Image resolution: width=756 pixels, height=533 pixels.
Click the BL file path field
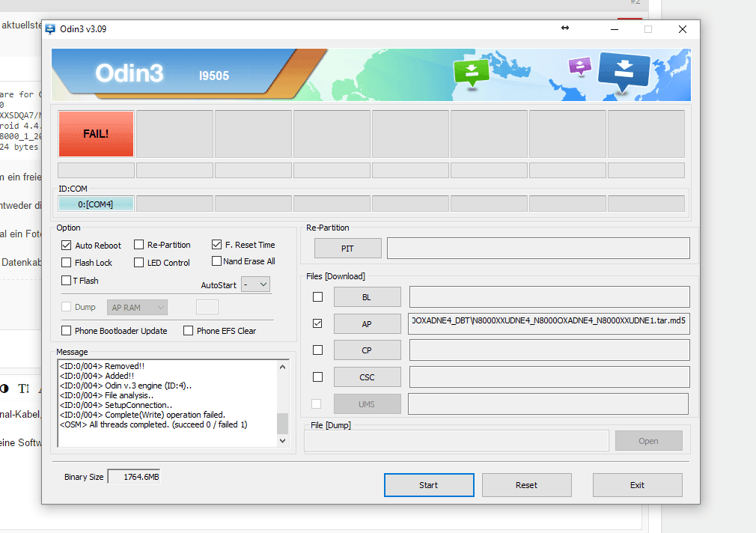click(x=549, y=297)
